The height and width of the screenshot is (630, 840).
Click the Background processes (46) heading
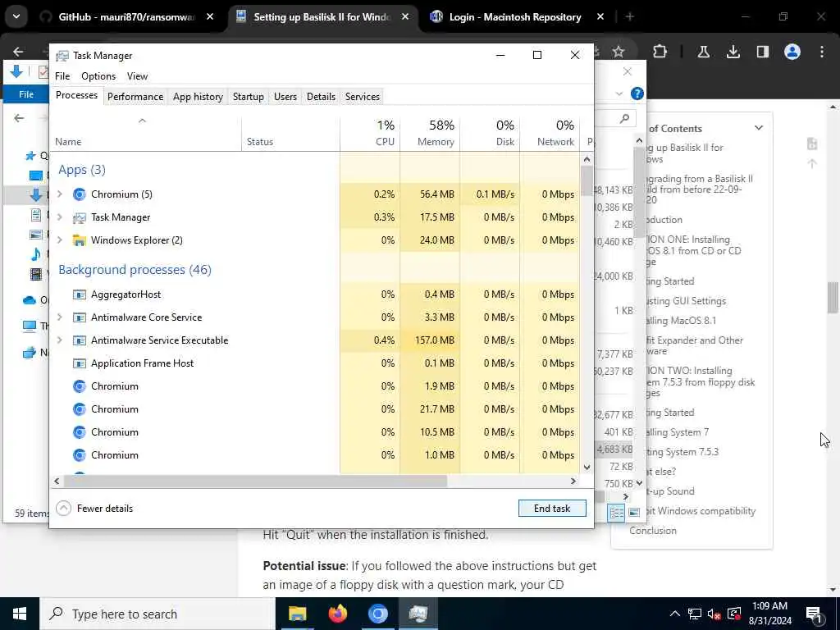click(x=135, y=269)
